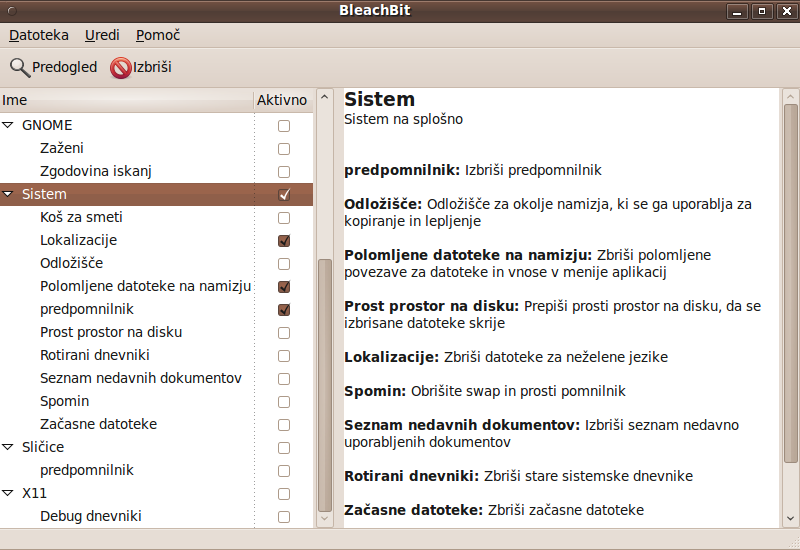Select the Sistem tree row label
The image size is (800, 550).
(44, 194)
